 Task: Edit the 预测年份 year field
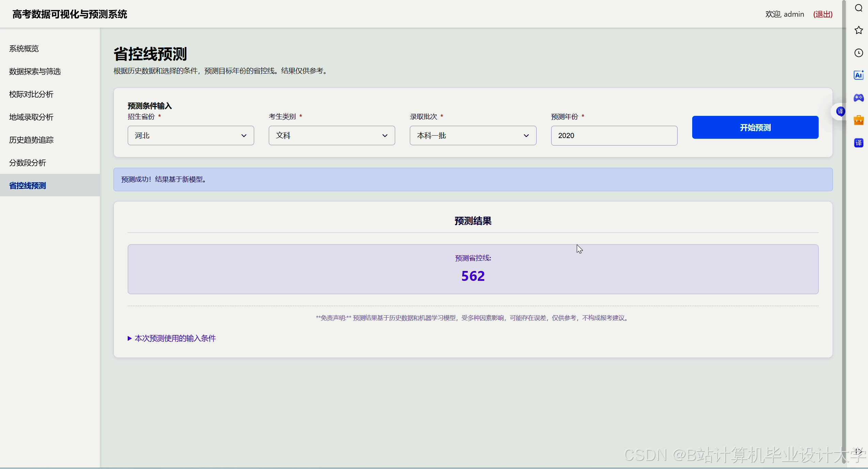(x=614, y=135)
